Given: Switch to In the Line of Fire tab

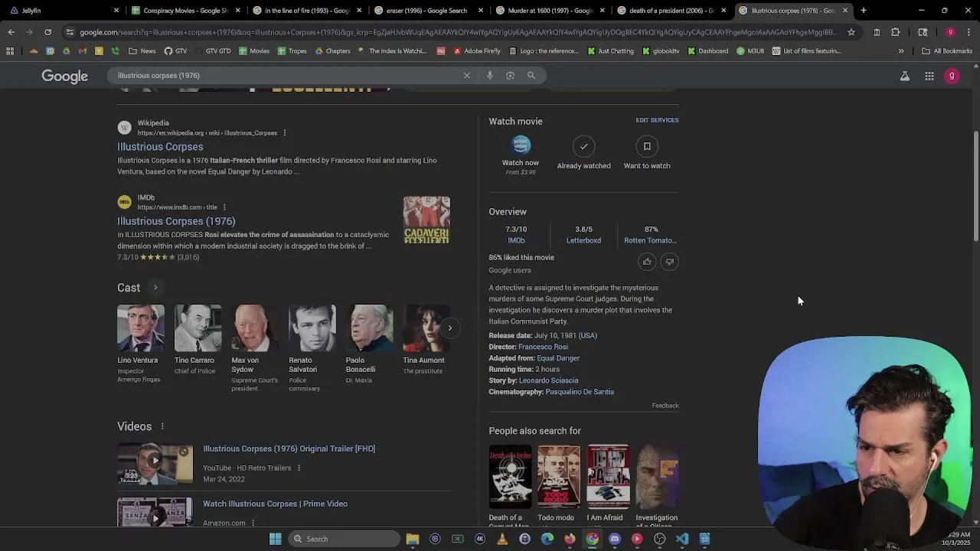Looking at the screenshot, I should (x=307, y=11).
